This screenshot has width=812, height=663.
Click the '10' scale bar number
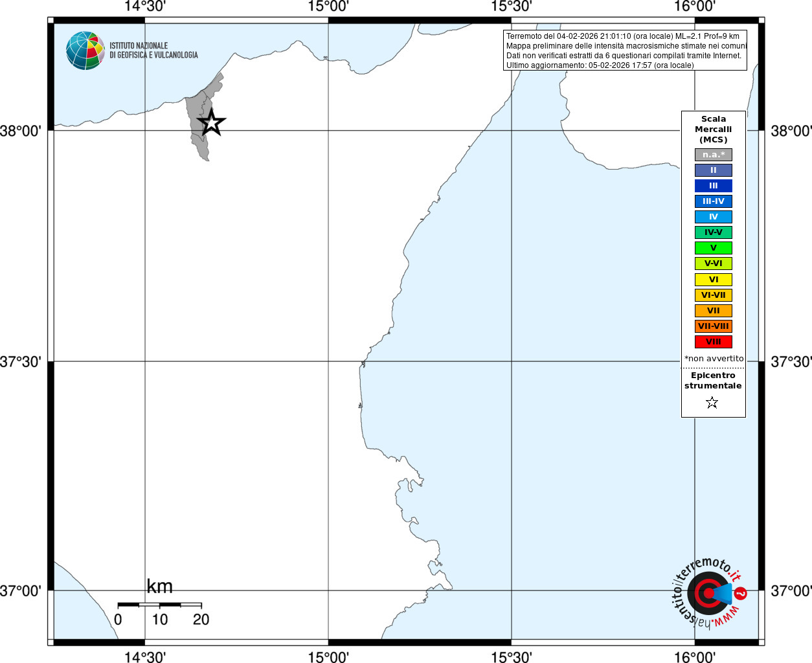[160, 620]
